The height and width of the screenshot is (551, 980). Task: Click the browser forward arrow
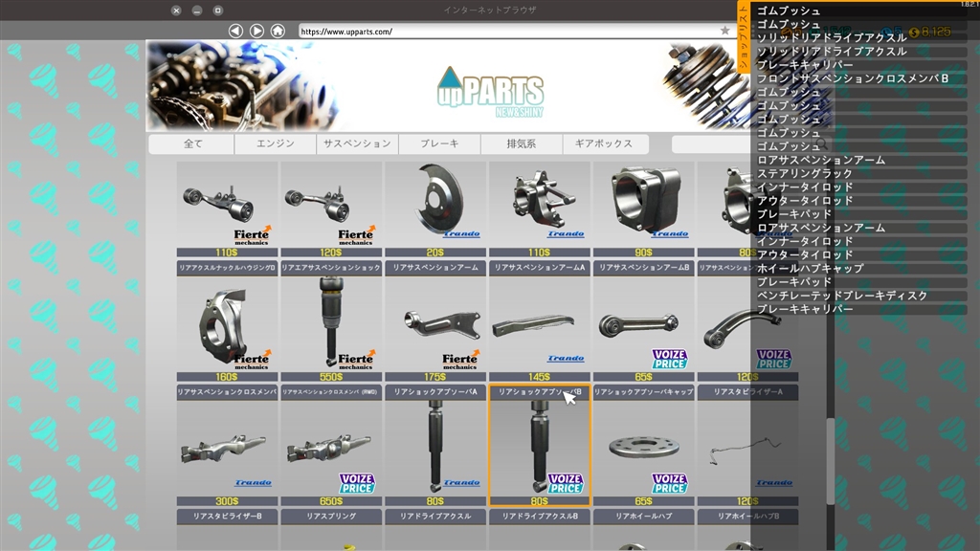[256, 31]
